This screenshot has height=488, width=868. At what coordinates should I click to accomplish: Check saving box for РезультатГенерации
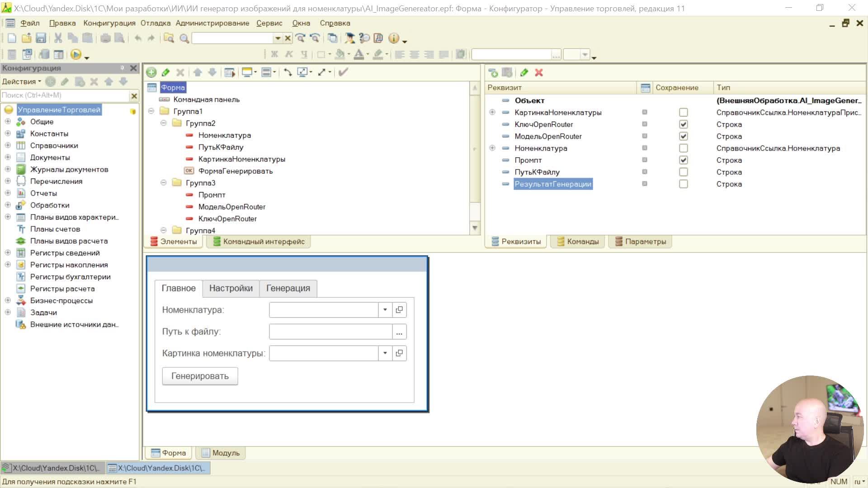coord(683,184)
